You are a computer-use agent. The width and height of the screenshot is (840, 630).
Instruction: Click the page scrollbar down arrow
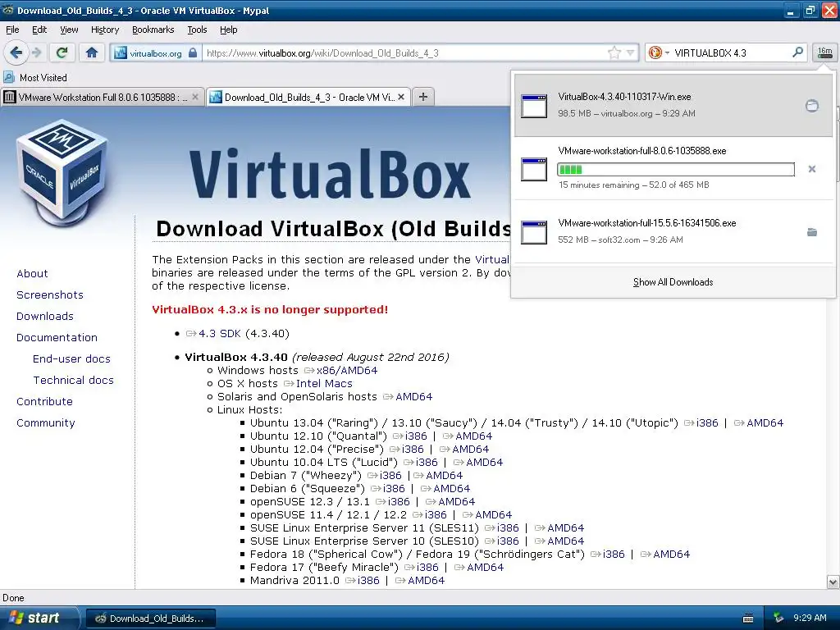coord(833,582)
